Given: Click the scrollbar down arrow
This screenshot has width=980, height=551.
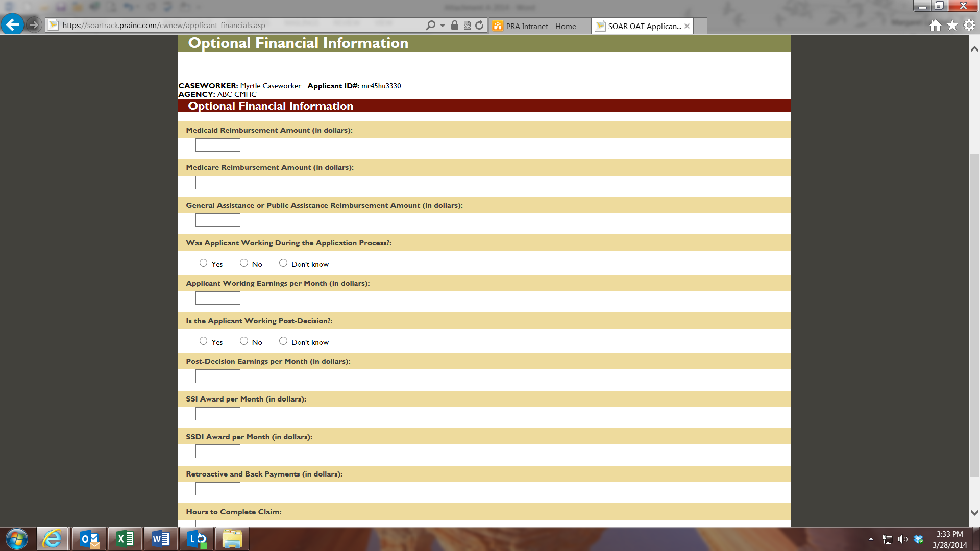Looking at the screenshot, I should 974,512.
